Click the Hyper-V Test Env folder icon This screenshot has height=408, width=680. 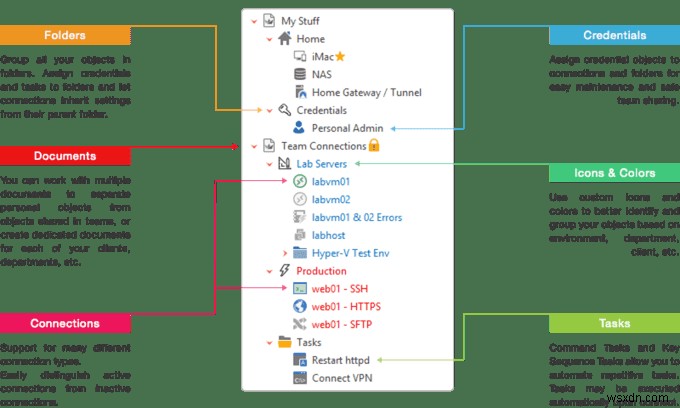pos(300,253)
